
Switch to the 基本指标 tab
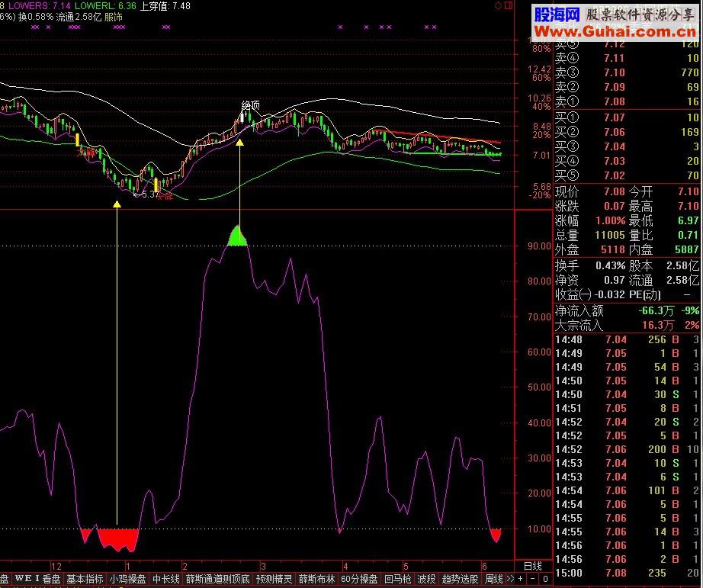click(x=85, y=579)
